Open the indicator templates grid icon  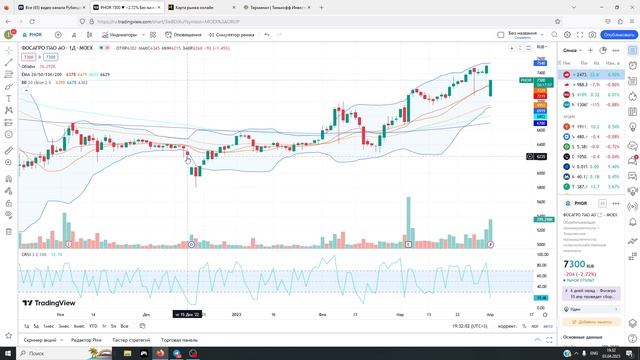tap(153, 35)
